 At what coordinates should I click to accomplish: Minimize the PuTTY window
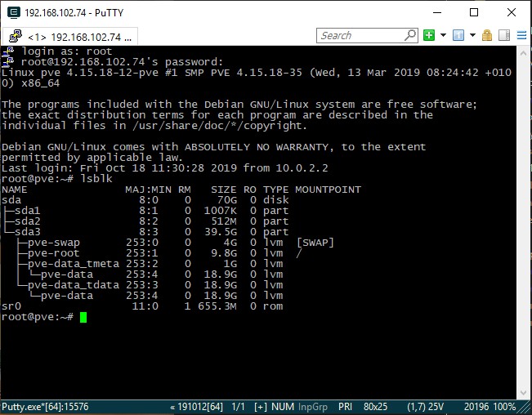point(437,12)
